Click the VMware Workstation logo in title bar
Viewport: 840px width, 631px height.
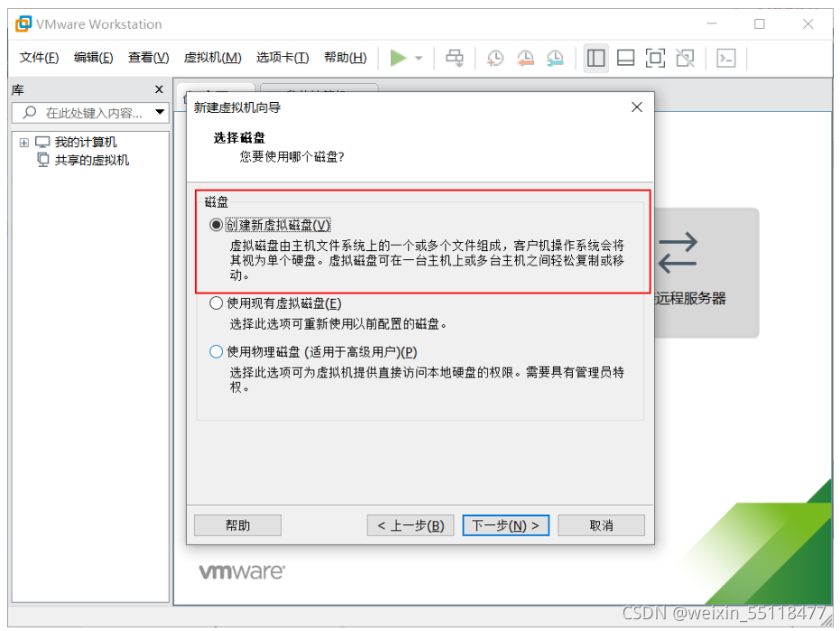point(23,24)
